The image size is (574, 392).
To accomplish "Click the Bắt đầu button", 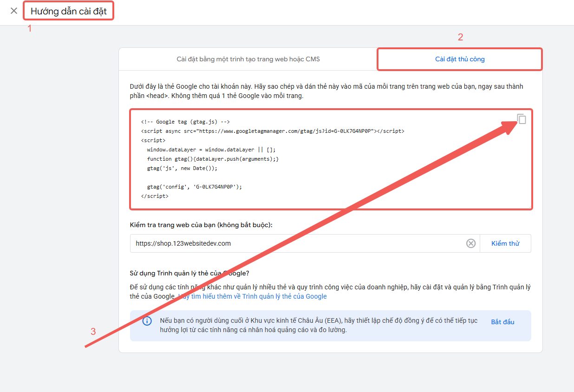I will click(x=502, y=322).
